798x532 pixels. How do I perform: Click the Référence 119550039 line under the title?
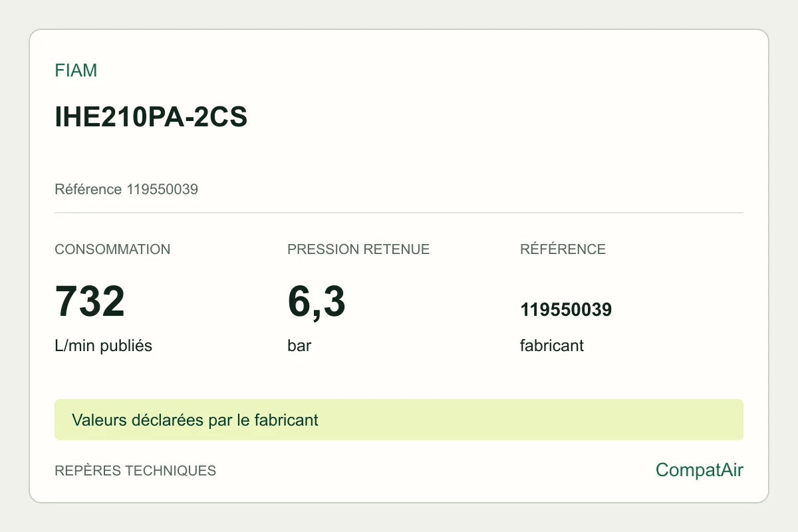pos(126,190)
